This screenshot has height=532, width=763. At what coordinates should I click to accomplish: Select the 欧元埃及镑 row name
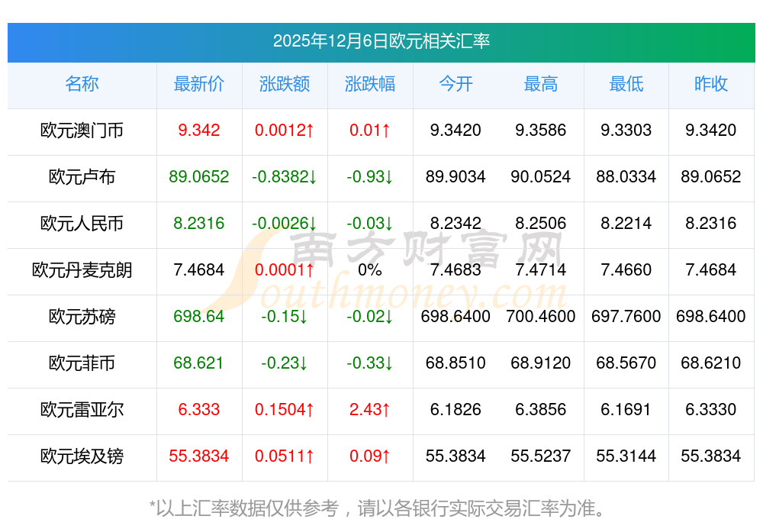point(82,456)
